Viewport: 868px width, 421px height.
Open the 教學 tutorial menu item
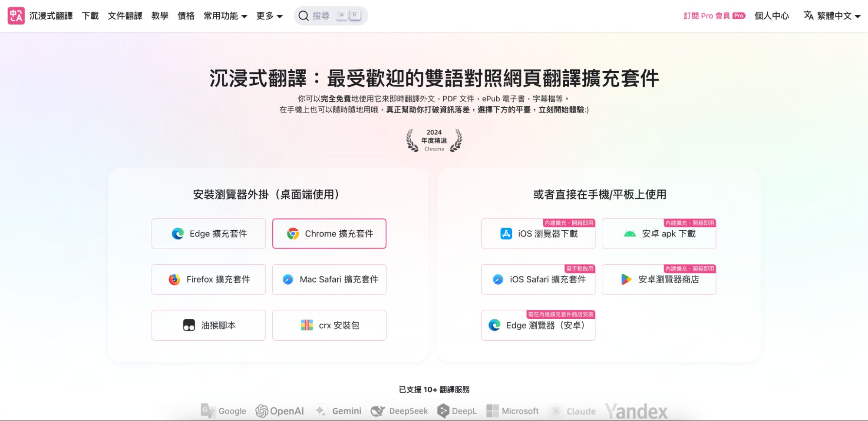[x=160, y=16]
